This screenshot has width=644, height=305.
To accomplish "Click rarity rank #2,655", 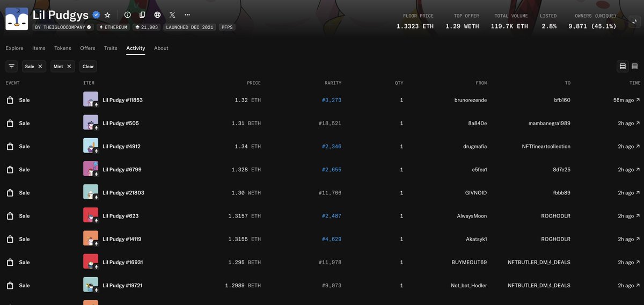I will (331, 170).
